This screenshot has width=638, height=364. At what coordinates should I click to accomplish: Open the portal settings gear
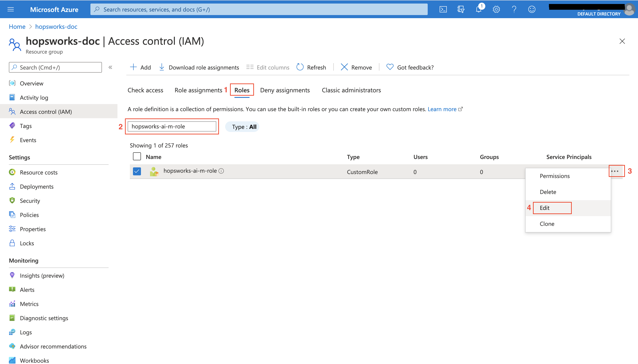[x=496, y=10]
